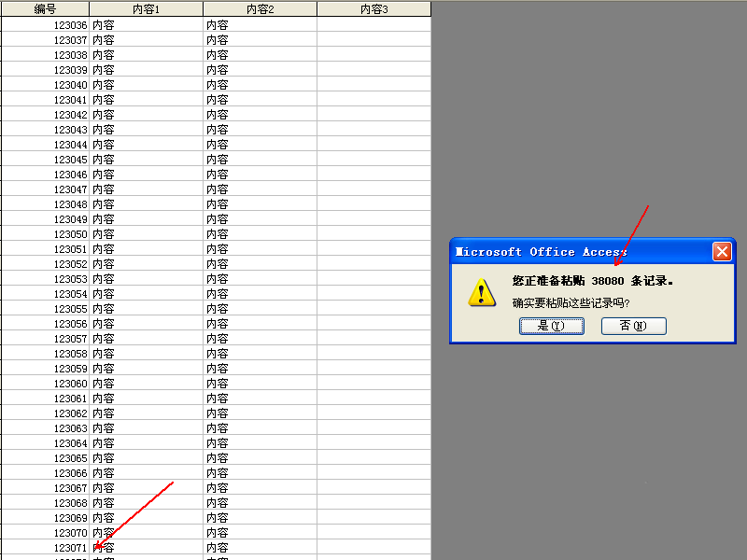Select 内容2 cell in row 123071
This screenshot has height=560, width=747.
coord(261,548)
